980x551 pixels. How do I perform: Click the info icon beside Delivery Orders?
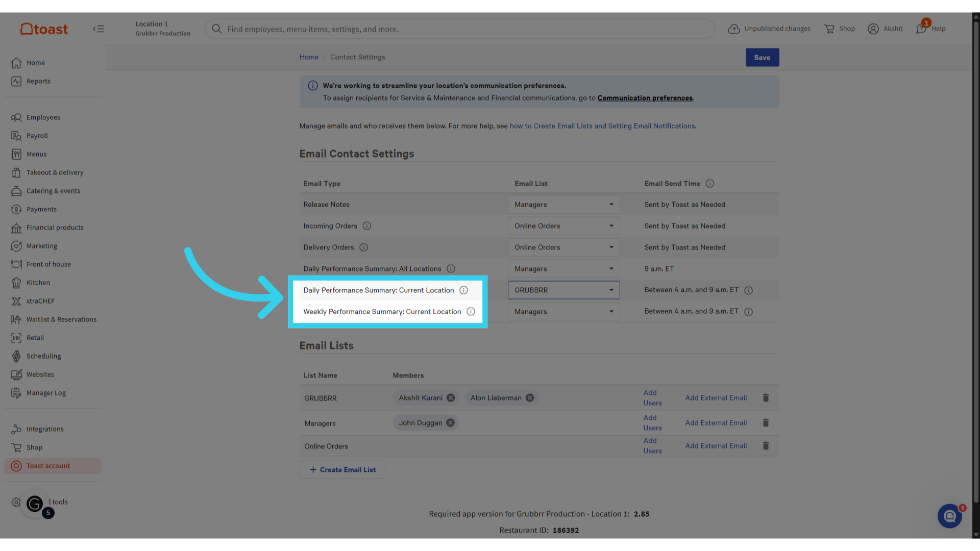tap(363, 247)
